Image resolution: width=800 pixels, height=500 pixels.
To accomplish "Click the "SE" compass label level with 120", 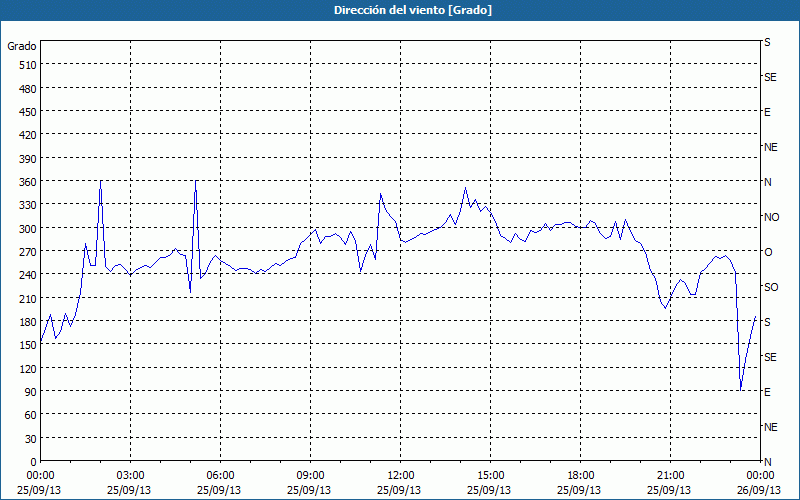I will tap(770, 357).
